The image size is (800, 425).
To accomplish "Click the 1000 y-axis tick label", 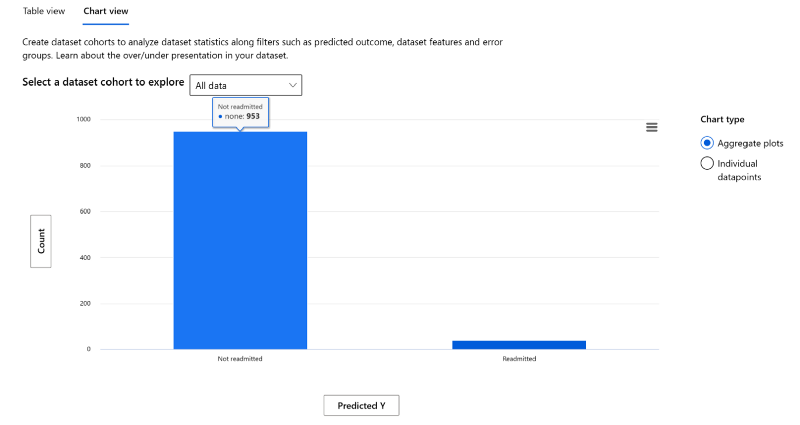I will [x=84, y=119].
